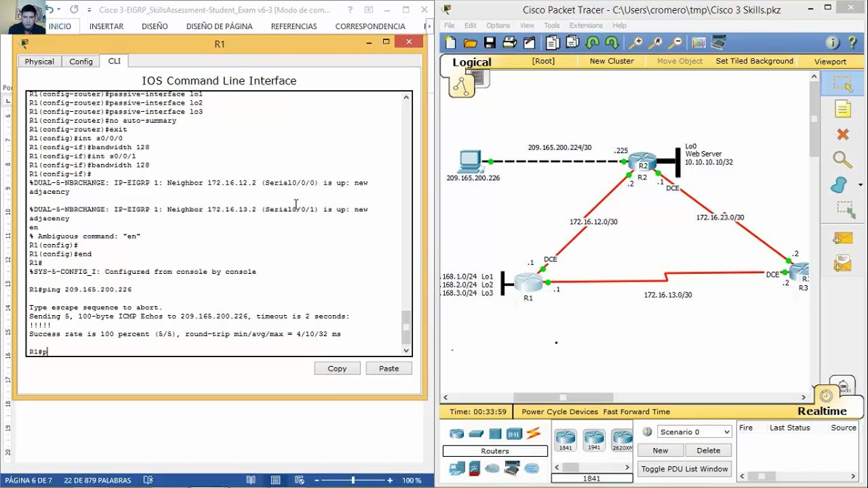Screen dimensions: 868x488
Task: Click Delete scenario button
Action: click(x=709, y=450)
